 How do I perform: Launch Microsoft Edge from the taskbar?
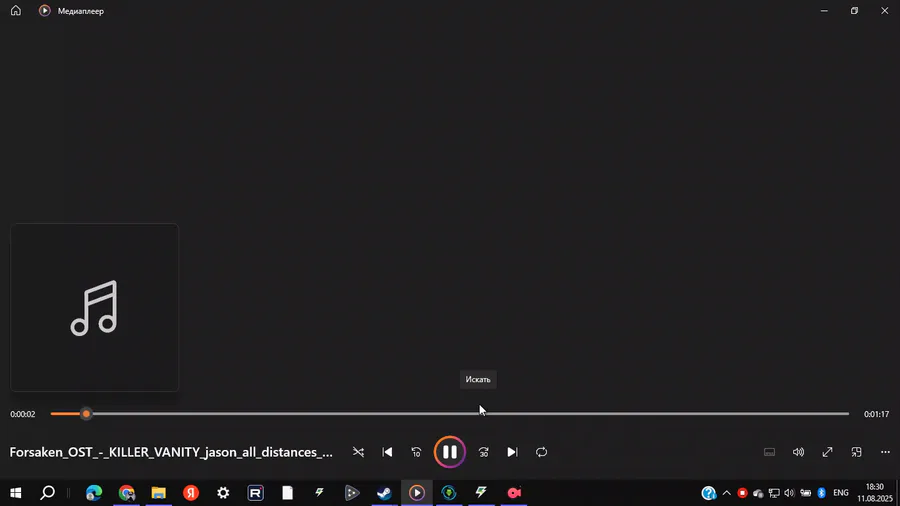[94, 493]
